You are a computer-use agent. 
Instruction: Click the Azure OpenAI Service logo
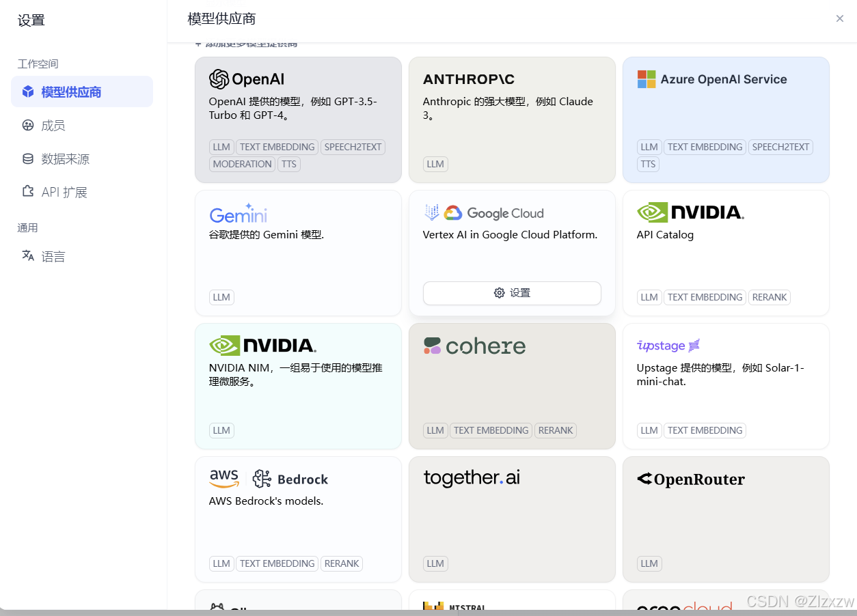712,79
